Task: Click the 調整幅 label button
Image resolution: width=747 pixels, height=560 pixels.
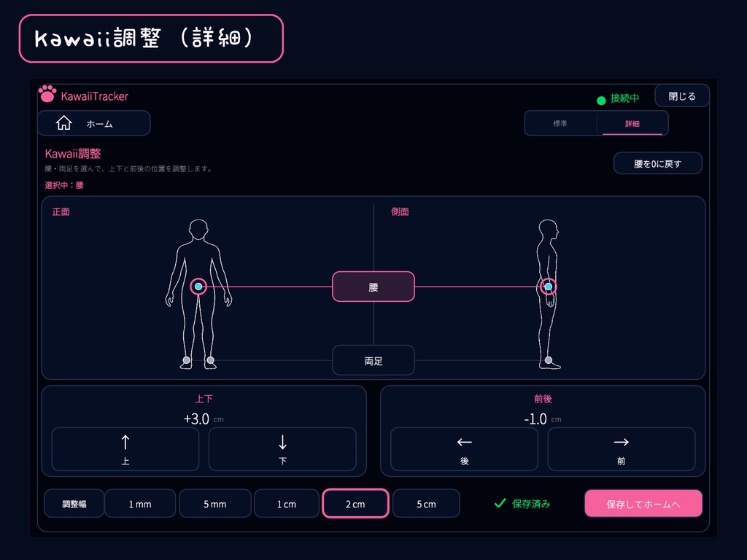Action: pos(74,504)
